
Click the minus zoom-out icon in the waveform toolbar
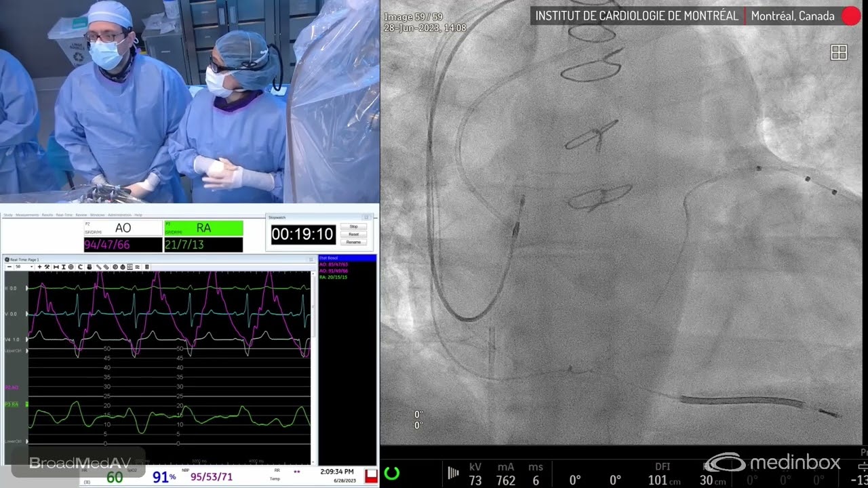tap(9, 267)
